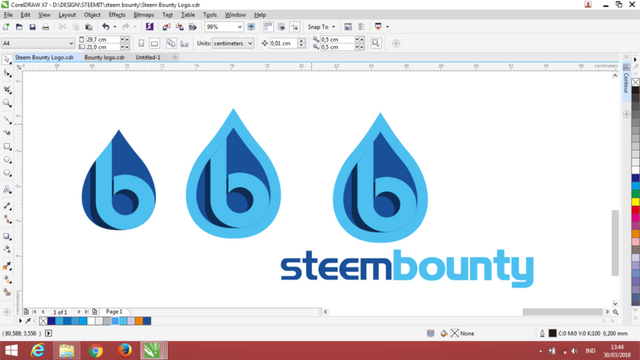Toggle apply layout to all pages
The image size is (640, 360).
tap(171, 43)
